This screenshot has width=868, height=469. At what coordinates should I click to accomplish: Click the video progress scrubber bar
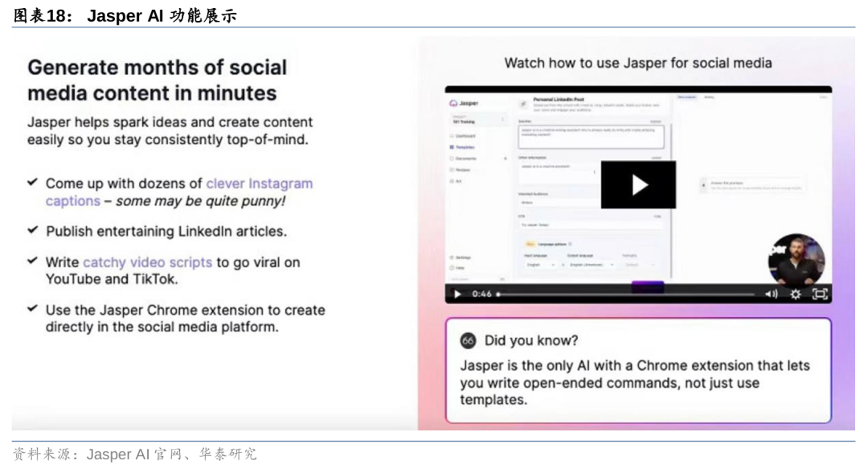625,294
